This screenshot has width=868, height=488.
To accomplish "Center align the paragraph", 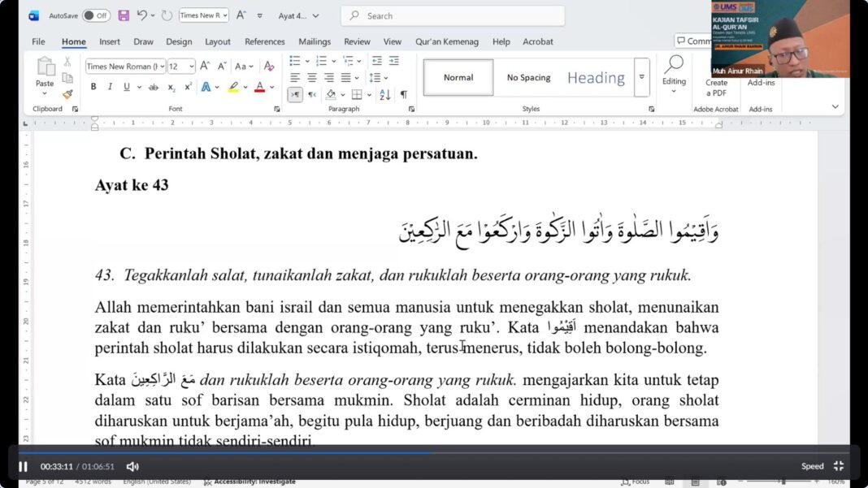I will point(312,78).
